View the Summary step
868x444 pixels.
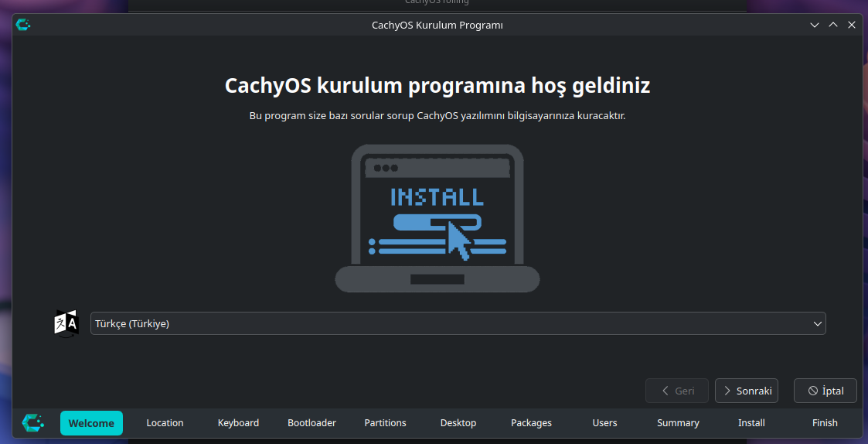coord(678,423)
